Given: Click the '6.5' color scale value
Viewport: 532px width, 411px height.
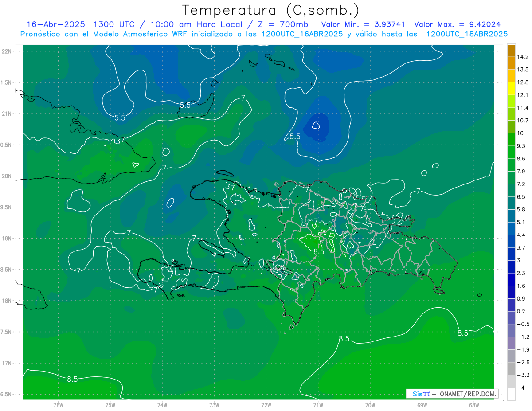Looking at the screenshot, I should (x=521, y=196).
